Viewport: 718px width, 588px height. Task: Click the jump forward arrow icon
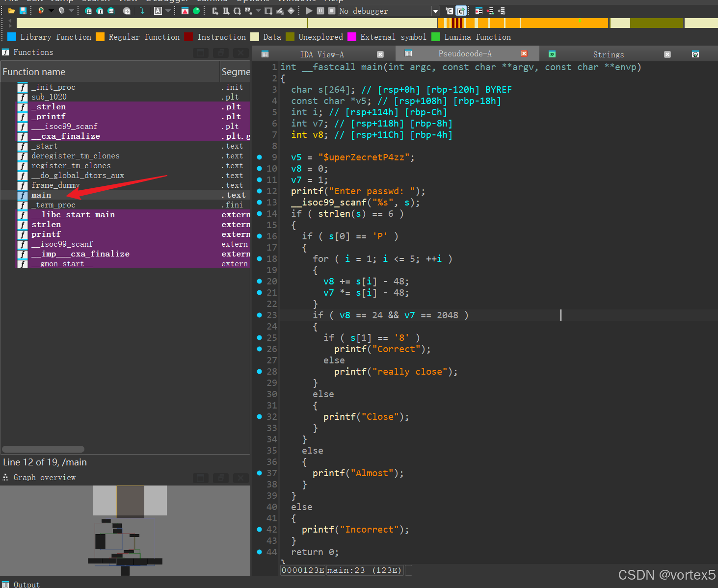point(61,11)
